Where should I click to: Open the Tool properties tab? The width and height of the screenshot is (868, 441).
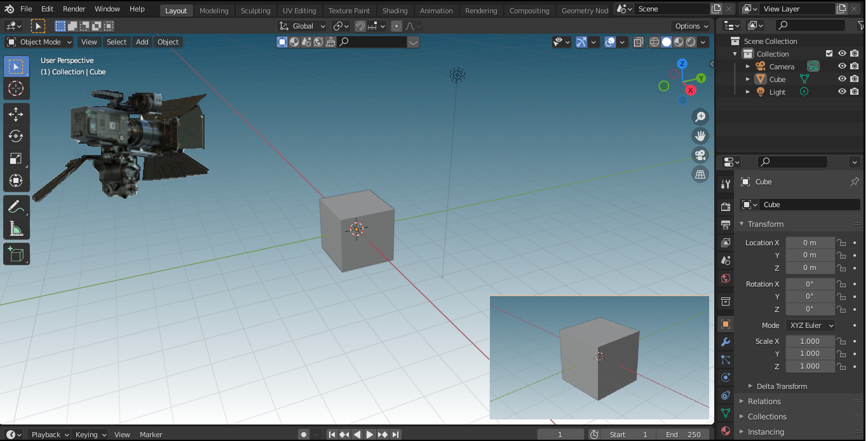pyautogui.click(x=726, y=184)
